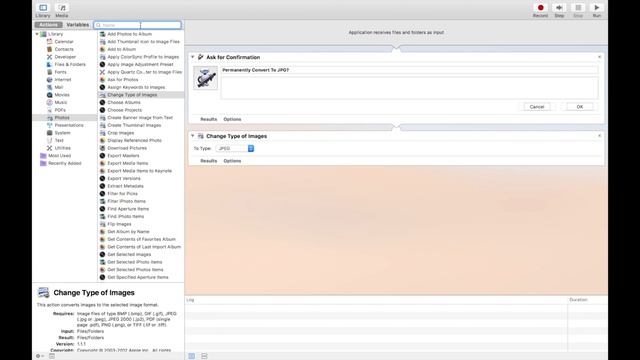Screen dimensions: 640x360
Task: Switch to the Actions tab
Action: coord(49,25)
